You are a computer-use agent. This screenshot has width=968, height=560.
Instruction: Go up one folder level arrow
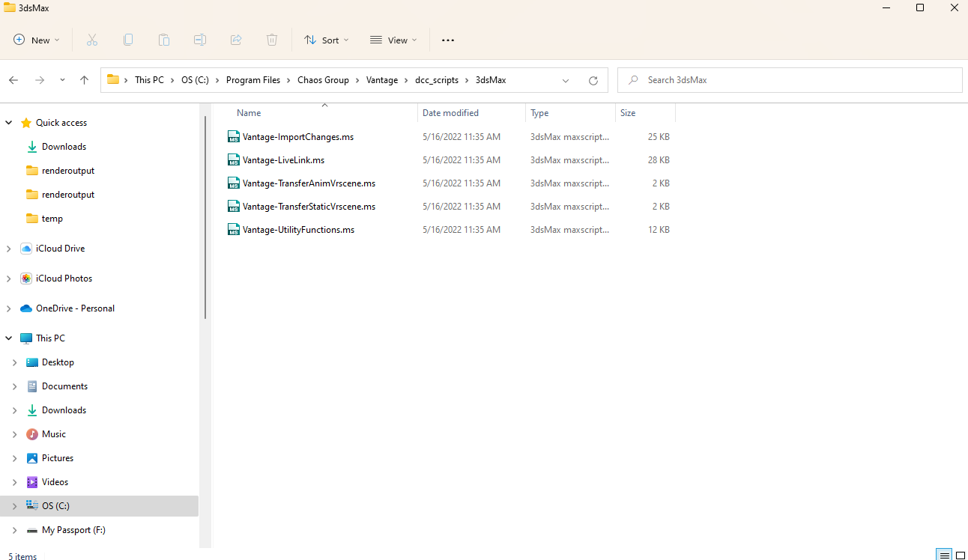click(x=84, y=80)
